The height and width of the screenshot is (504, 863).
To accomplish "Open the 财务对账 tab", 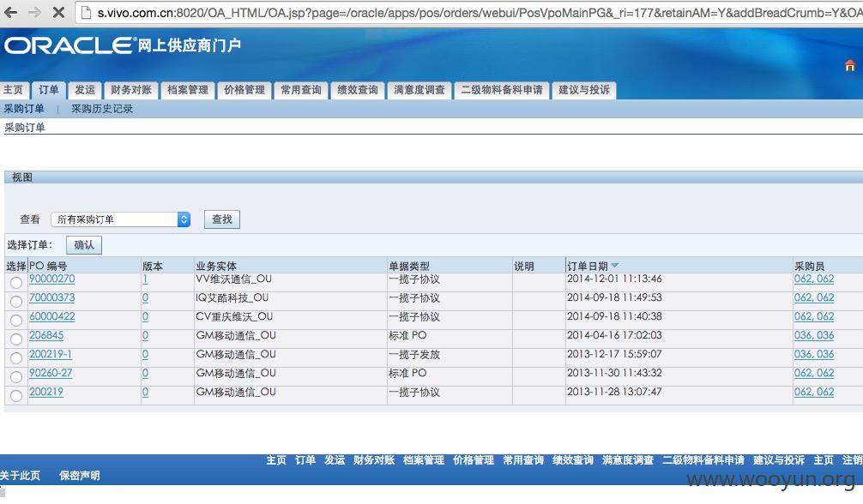I will pos(131,90).
